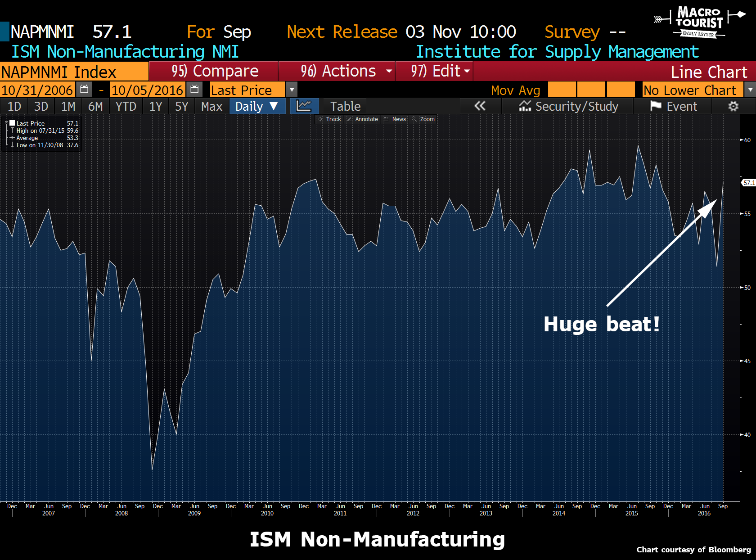Open the chart Zoom magnifier tool
The width and height of the screenshot is (756, 560).
point(423,119)
